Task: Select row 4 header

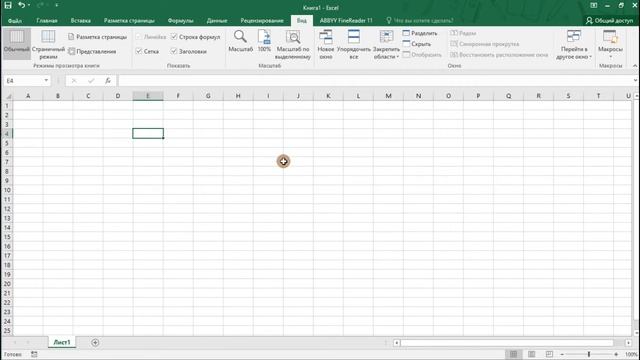Action: point(7,133)
